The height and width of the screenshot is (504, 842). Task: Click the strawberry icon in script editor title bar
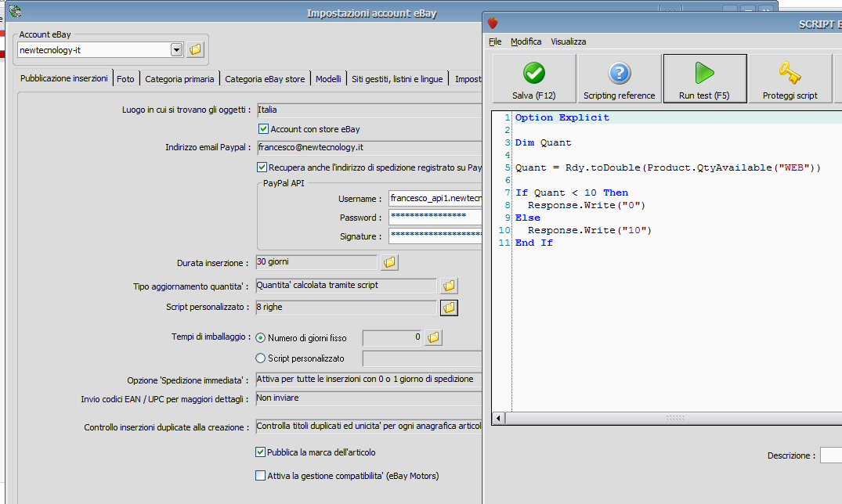pyautogui.click(x=493, y=23)
